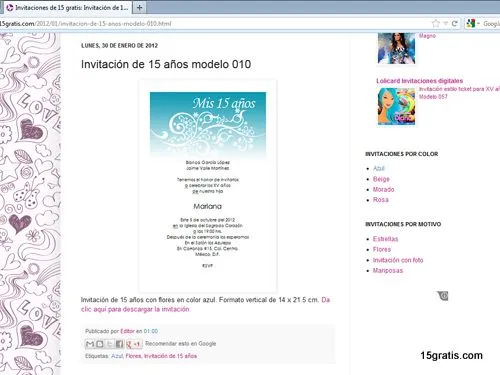The height and width of the screenshot is (375, 500).
Task: Click the wrench quick-edit icon in sidebar
Action: (x=443, y=295)
